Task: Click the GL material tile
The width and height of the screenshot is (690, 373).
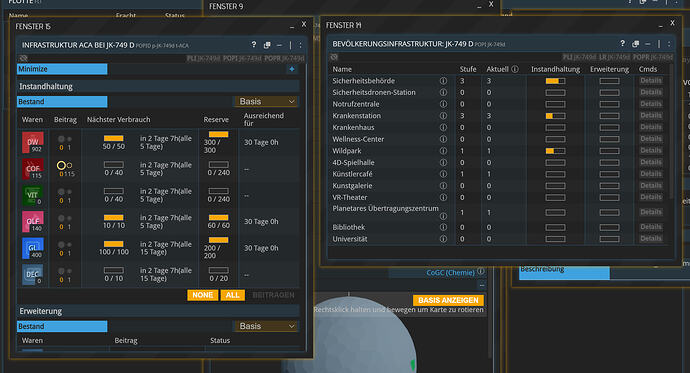Action: click(x=33, y=248)
